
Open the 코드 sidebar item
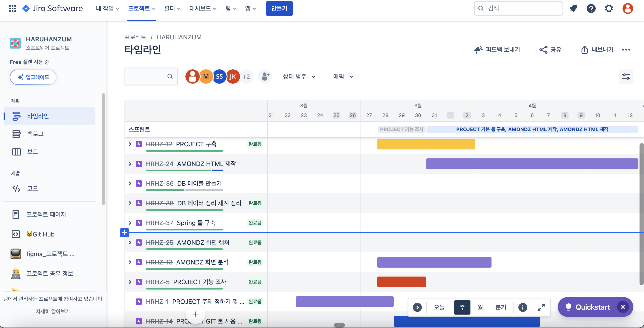(32, 188)
